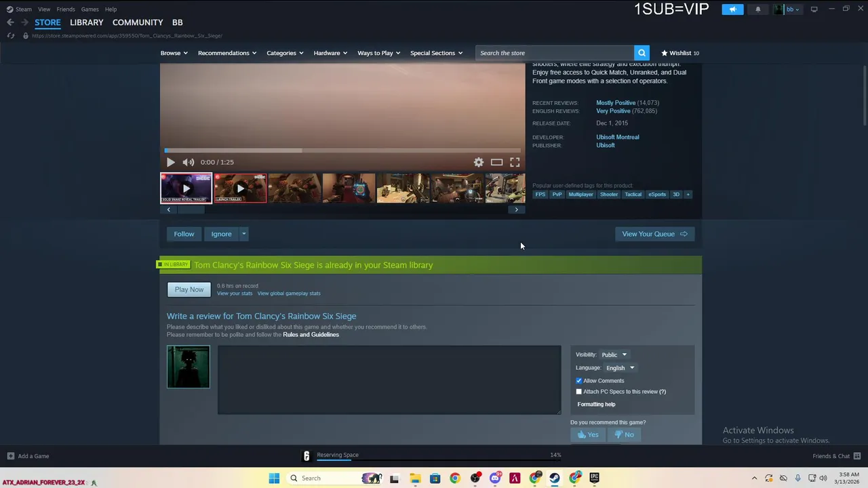Switch video to theater mode
Image resolution: width=868 pixels, height=488 pixels.
point(496,162)
